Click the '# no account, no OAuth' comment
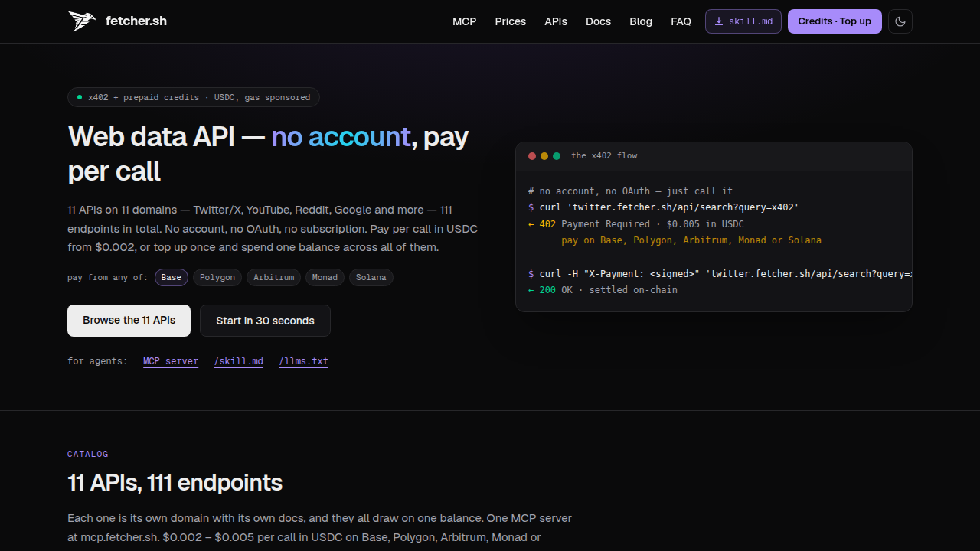This screenshot has width=980, height=551. pos(631,191)
